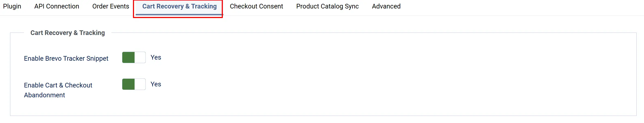The image size is (644, 123).
Task: Click the Cart Recovery & Tracking section heading
Action: (68, 33)
